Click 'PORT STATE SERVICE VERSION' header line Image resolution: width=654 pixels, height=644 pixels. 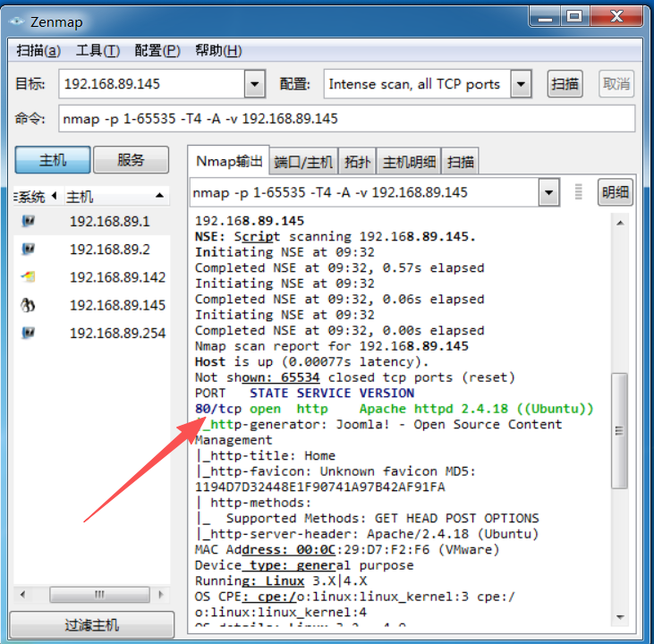(x=304, y=393)
